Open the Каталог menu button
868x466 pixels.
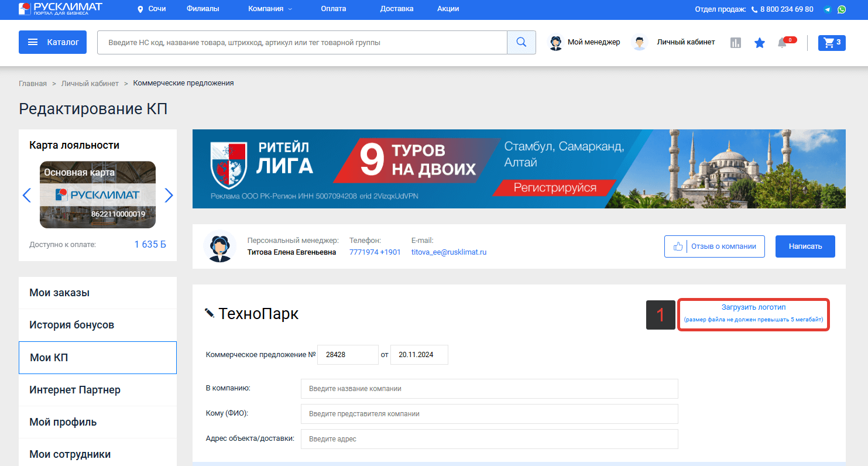tap(53, 42)
